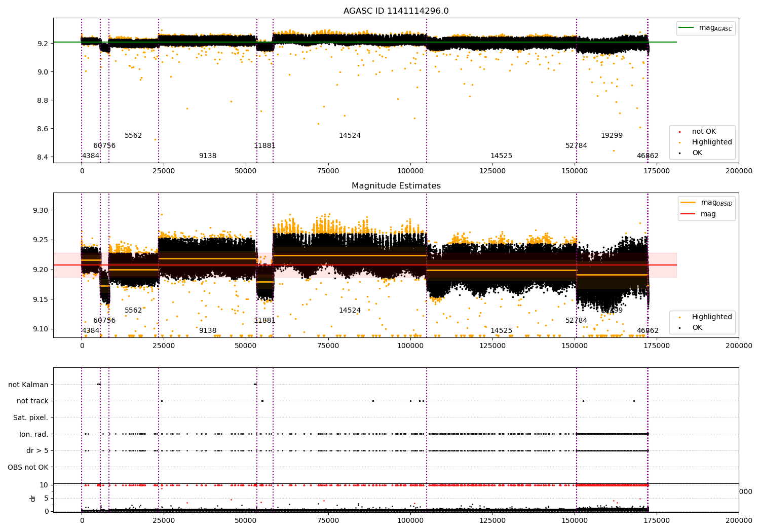The image size is (760, 532).
Task: Click obsid label 19299 in top plot
Action: 612,136
